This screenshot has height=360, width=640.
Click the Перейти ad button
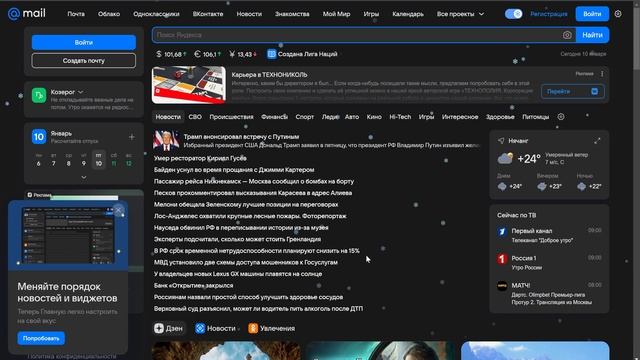572,91
